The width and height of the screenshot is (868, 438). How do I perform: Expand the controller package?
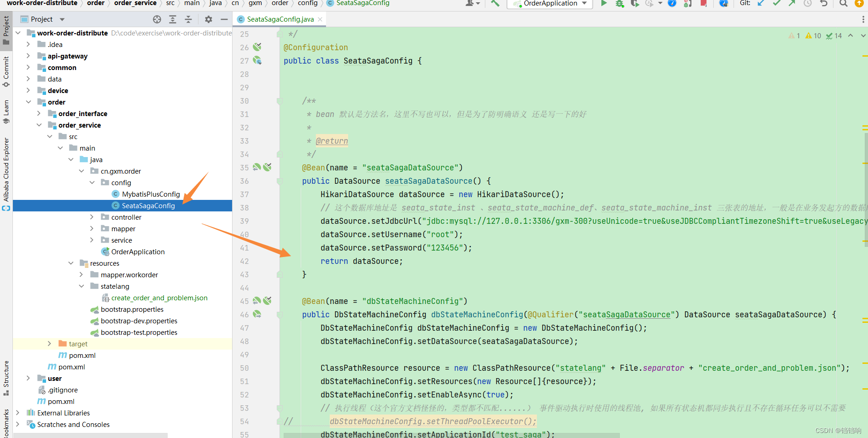(92, 217)
